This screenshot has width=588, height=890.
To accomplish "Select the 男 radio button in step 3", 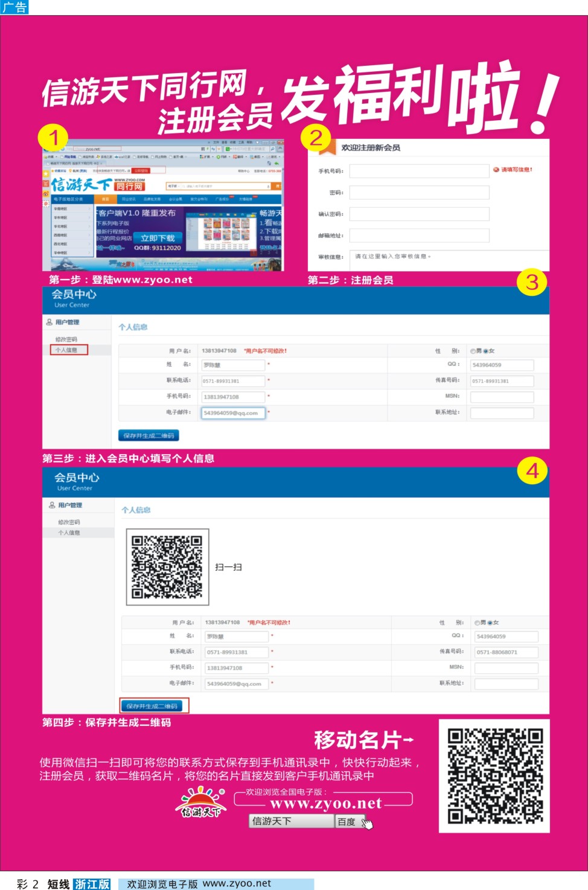I will (x=473, y=351).
